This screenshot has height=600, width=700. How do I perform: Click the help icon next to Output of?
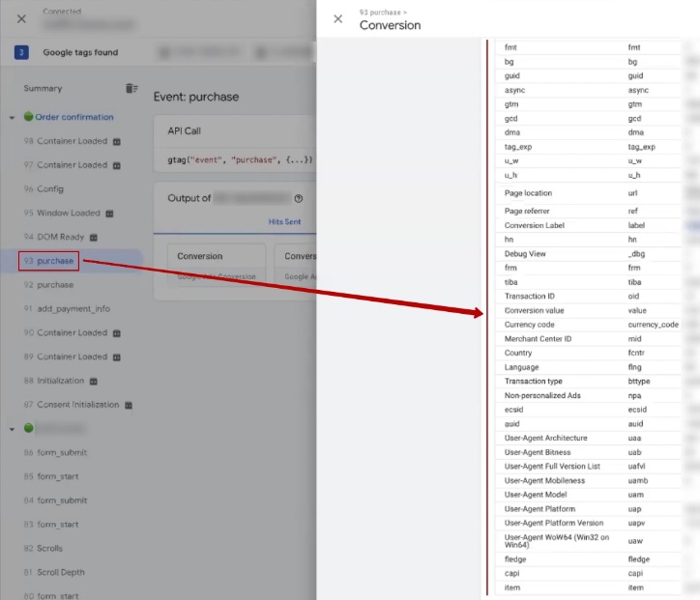pos(299,198)
